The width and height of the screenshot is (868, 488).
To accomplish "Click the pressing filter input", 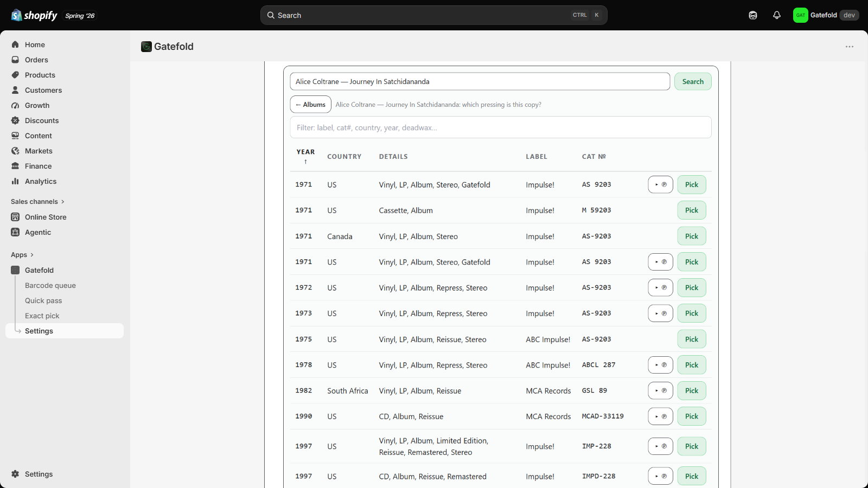I will pyautogui.click(x=501, y=127).
